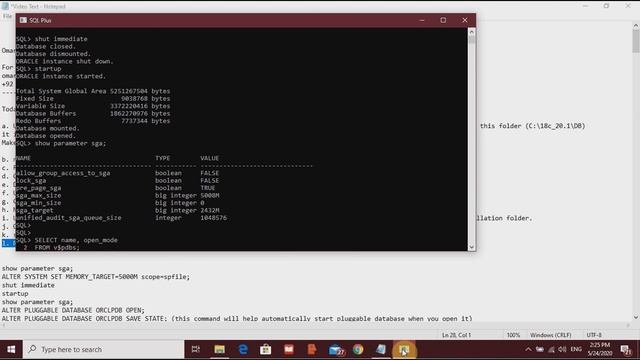
Task: Open File Explorer from the taskbar
Action: (x=220, y=349)
